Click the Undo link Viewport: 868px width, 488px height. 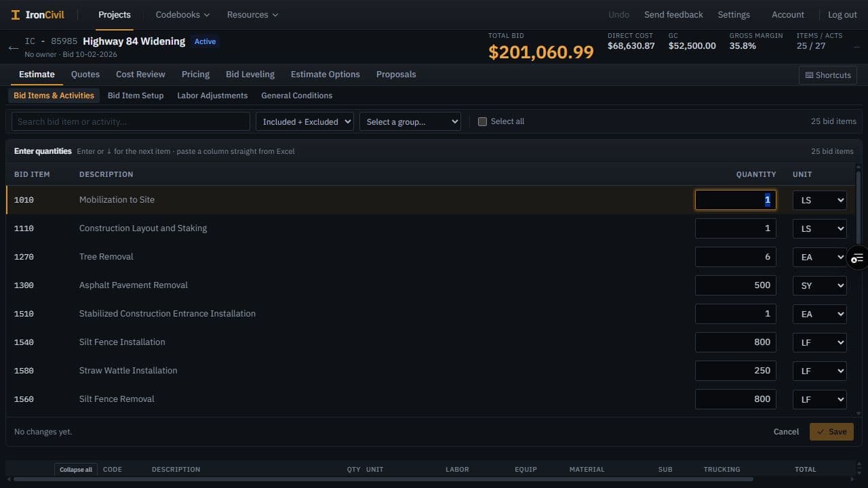pyautogui.click(x=618, y=15)
